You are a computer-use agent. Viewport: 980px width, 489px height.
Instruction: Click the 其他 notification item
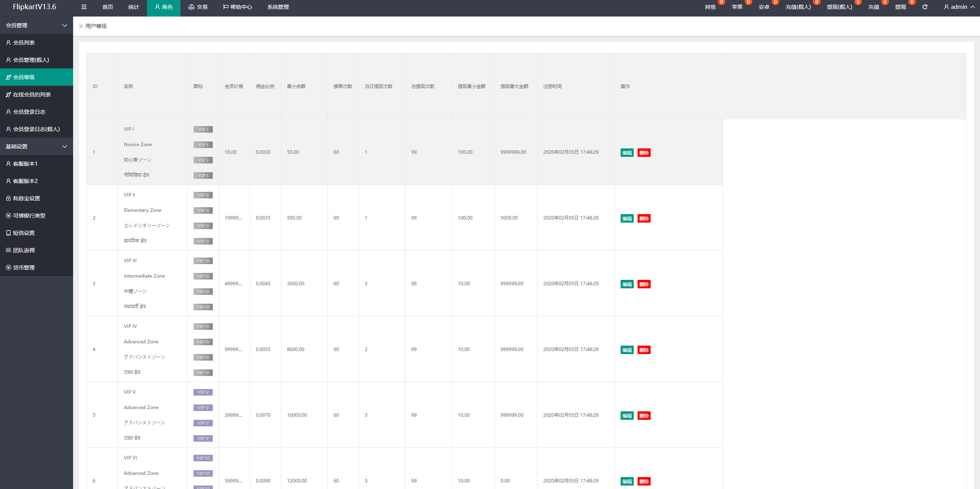710,7
